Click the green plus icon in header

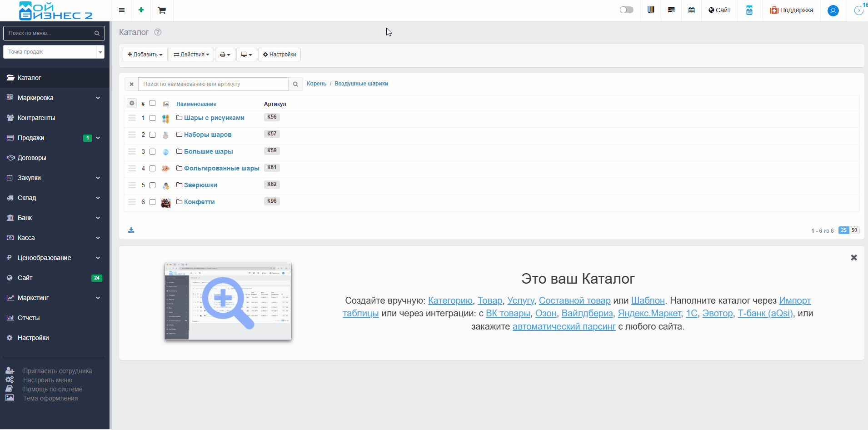pyautogui.click(x=141, y=10)
